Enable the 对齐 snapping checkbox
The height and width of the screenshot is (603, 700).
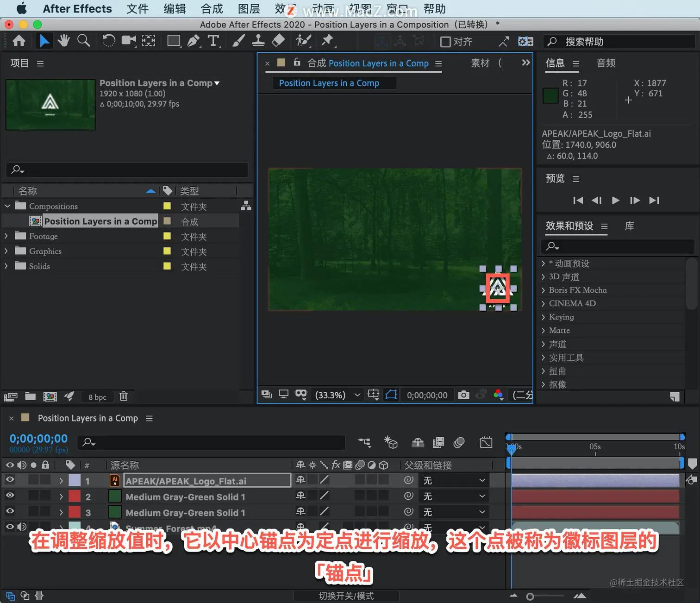[x=445, y=42]
